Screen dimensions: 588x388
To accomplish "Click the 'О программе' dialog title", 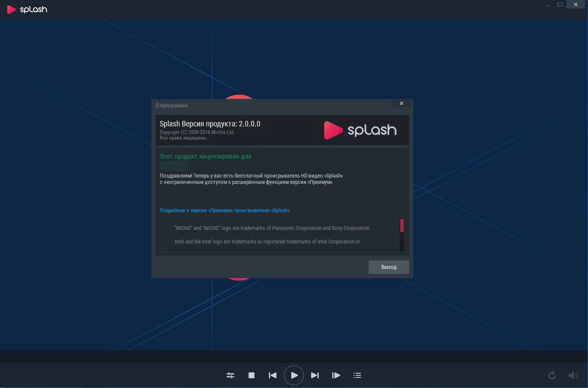I will pyautogui.click(x=172, y=106).
